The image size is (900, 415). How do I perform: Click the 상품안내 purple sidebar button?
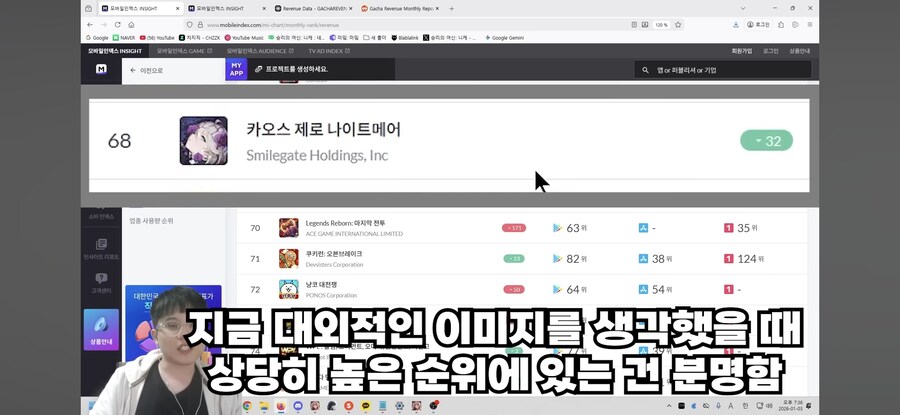coord(101,329)
